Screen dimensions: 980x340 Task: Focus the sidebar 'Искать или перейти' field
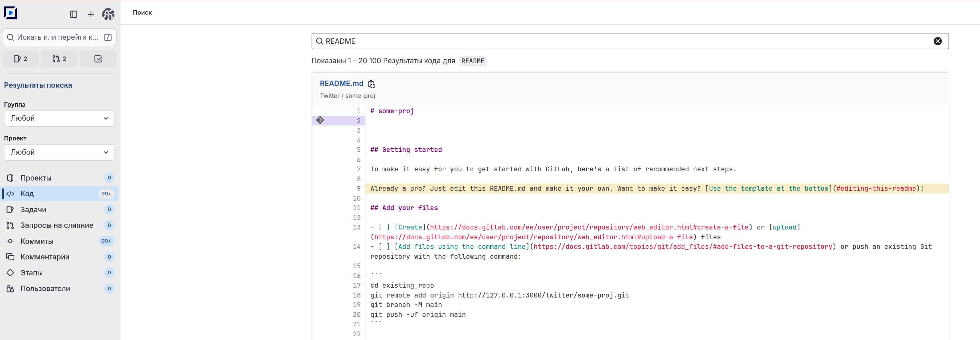tap(57, 37)
